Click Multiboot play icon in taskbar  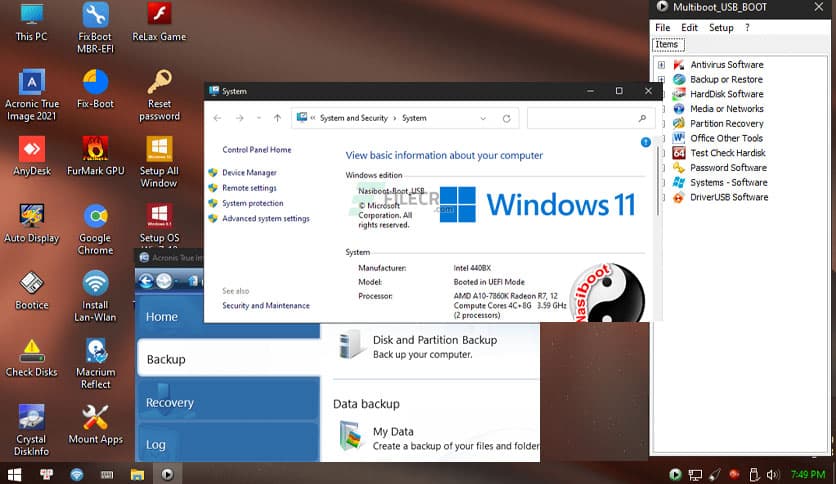coord(167,474)
